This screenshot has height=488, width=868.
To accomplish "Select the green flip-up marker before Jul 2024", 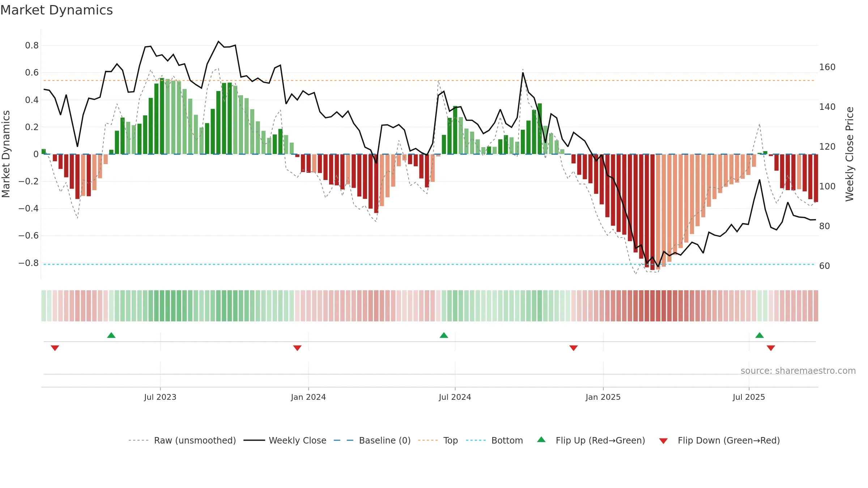I will (444, 335).
